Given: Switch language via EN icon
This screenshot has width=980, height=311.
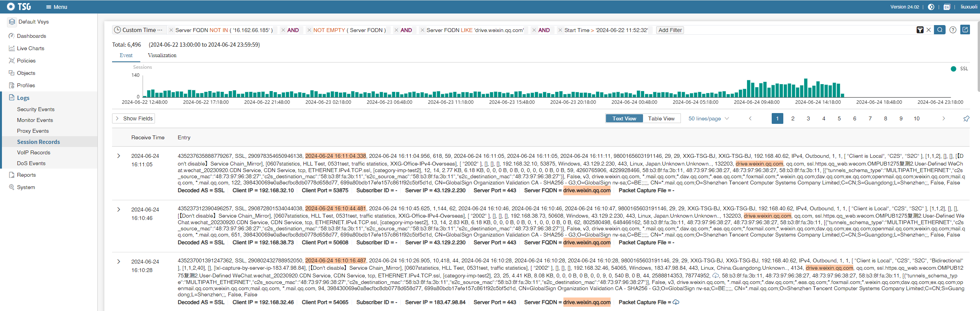Looking at the screenshot, I should pos(946,7).
